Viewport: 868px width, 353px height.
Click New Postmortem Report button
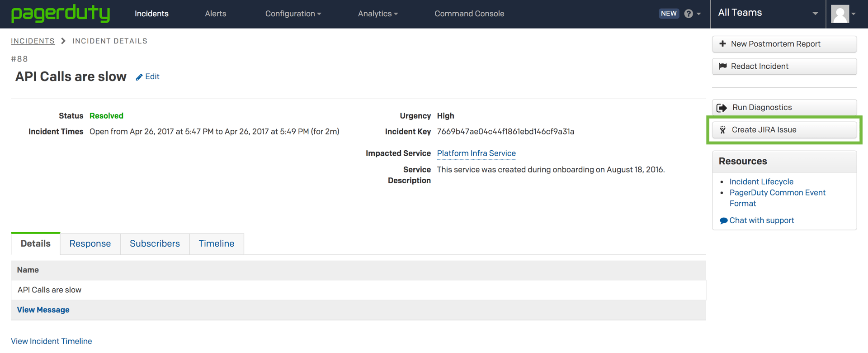784,44
